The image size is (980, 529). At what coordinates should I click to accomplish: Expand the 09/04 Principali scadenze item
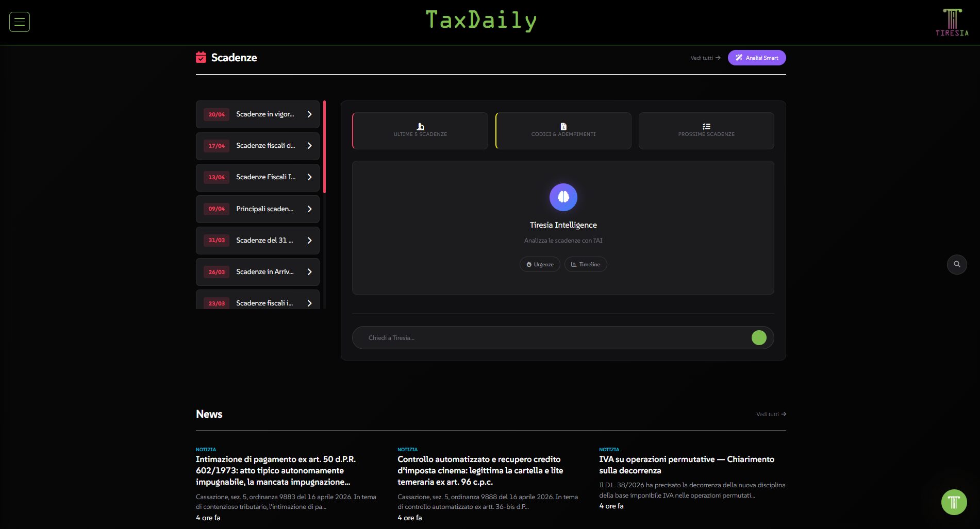pos(258,209)
